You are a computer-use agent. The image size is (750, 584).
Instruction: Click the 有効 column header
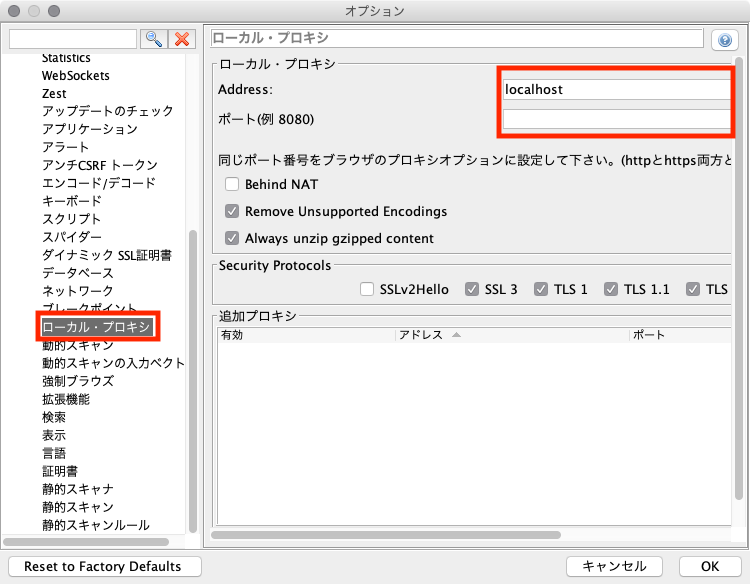coord(307,335)
